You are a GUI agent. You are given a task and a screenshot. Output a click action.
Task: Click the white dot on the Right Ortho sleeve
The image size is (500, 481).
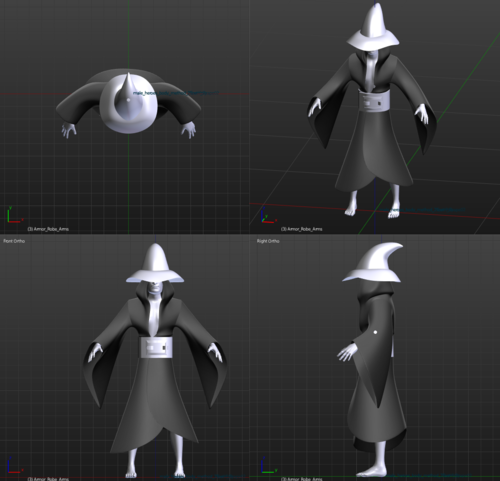point(375,332)
